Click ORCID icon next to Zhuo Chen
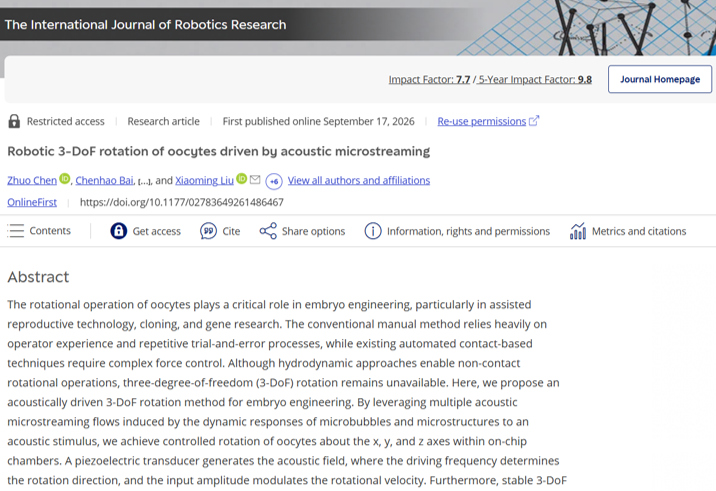This screenshot has width=716, height=491. click(x=65, y=179)
